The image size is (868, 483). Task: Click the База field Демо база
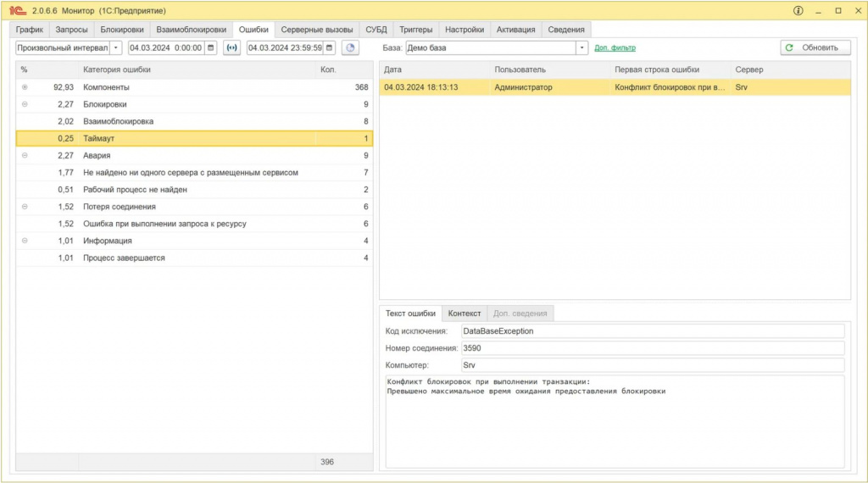pos(491,48)
